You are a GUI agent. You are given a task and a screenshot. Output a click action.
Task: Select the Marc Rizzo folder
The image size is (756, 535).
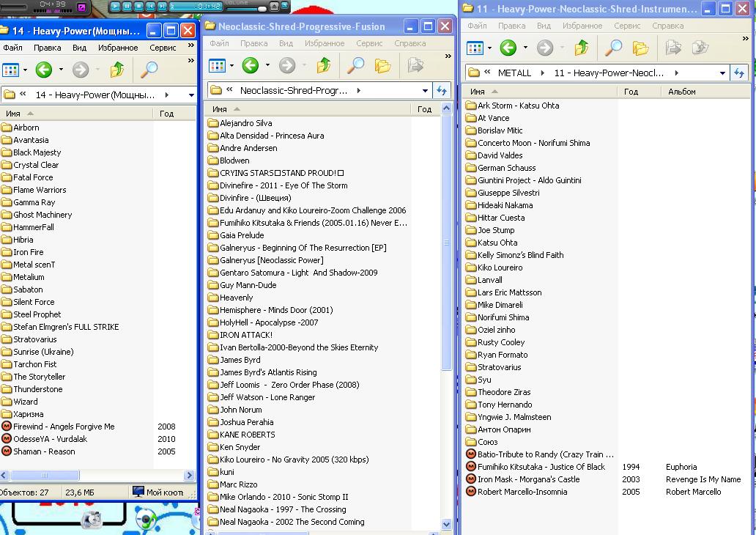[x=233, y=484]
